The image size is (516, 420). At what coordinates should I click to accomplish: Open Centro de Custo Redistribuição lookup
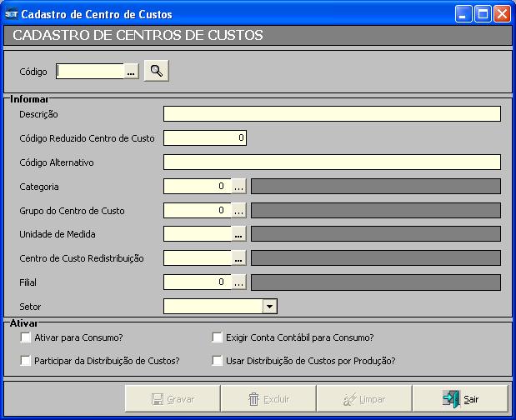(238, 259)
